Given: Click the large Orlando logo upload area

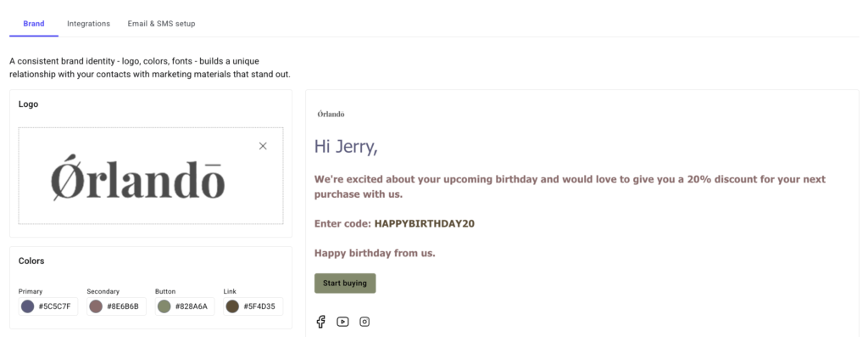Looking at the screenshot, I should click(151, 176).
